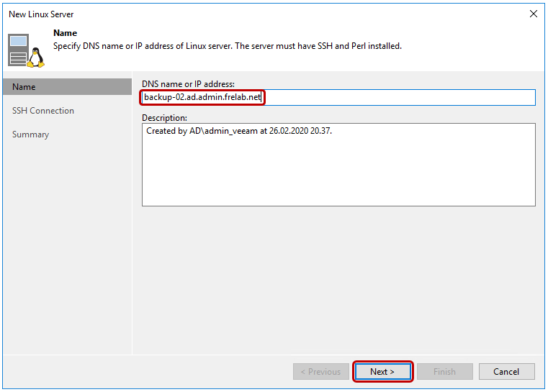Click the 'Created by AD\admin_veeam' description text
The height and width of the screenshot is (392, 548).
239,131
